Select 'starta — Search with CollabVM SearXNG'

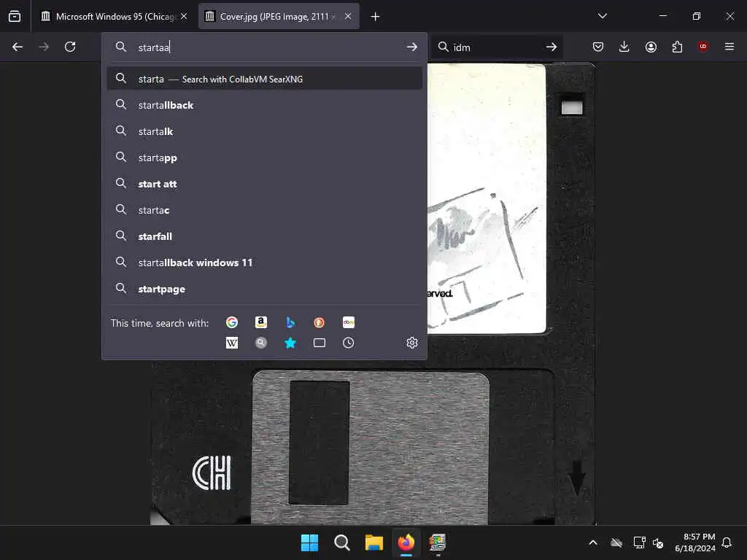264,79
